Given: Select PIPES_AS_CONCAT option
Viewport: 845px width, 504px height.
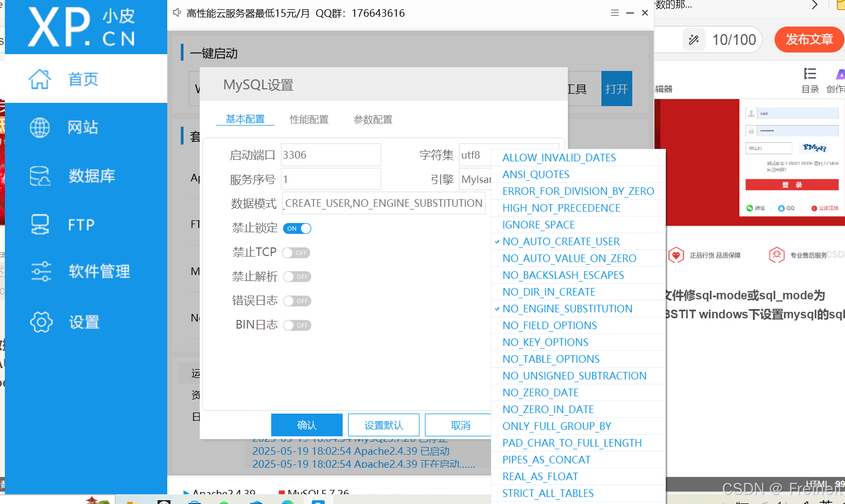Looking at the screenshot, I should tap(578, 460).
